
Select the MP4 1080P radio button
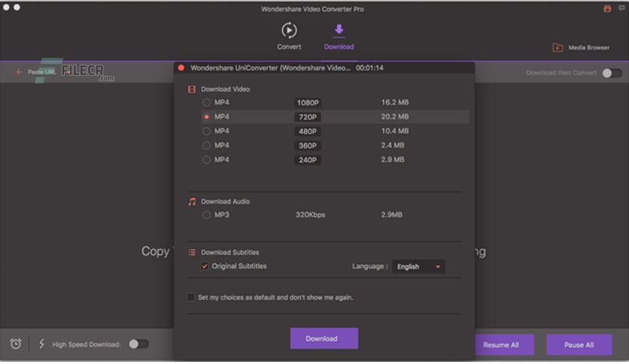[206, 102]
